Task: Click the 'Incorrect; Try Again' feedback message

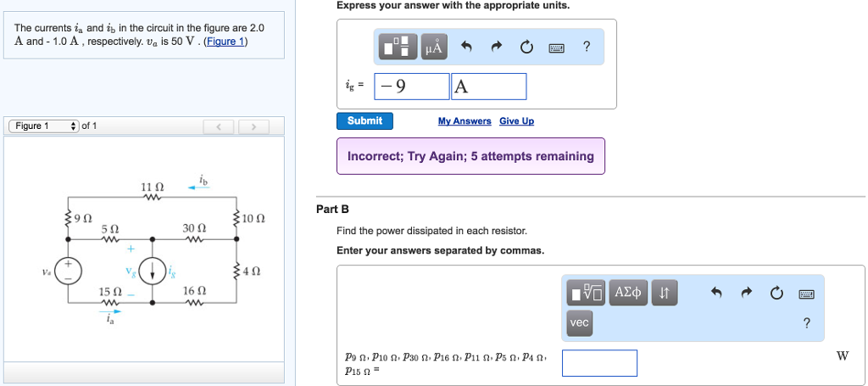Action: pos(470,156)
